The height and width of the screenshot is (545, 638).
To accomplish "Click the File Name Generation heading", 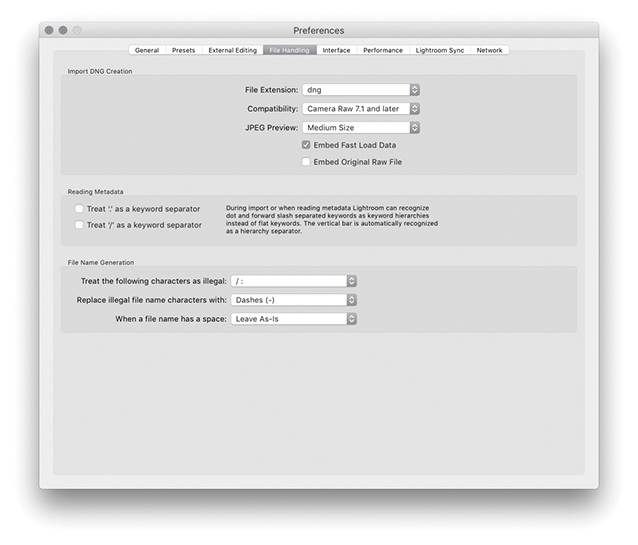I will tap(101, 263).
